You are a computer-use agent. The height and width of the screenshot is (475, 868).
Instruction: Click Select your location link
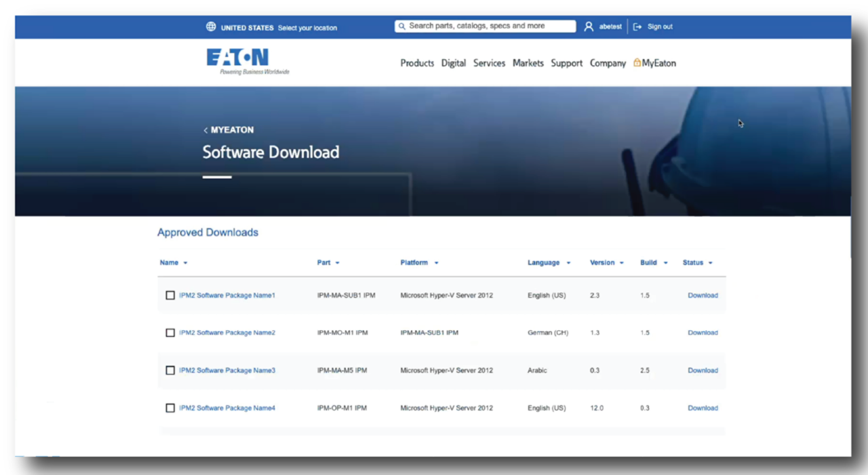307,28
